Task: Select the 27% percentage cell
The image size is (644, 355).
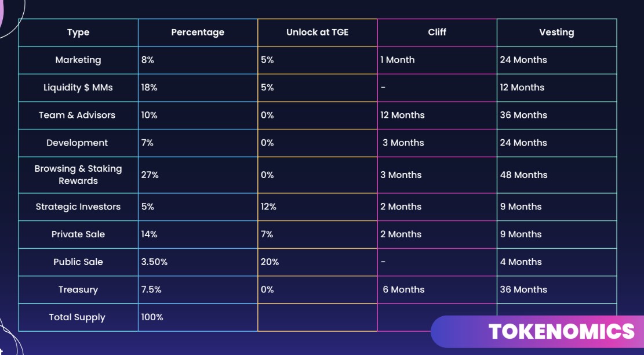Action: tap(150, 175)
